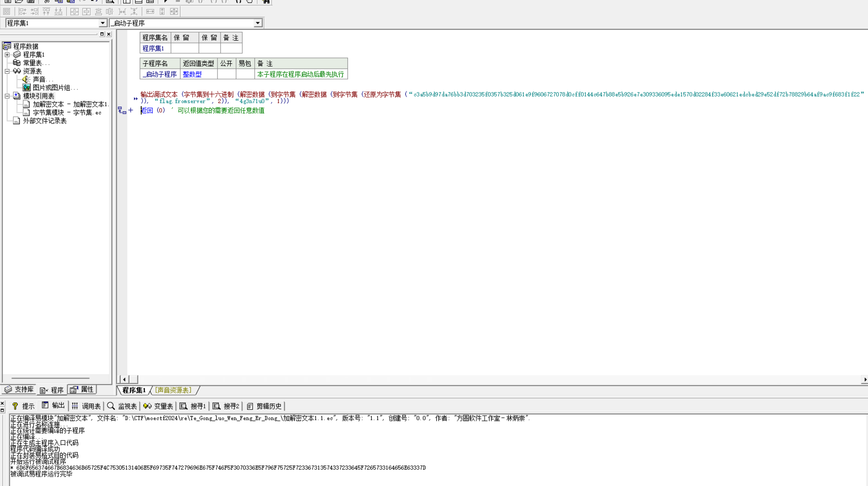Click the align left edges toolbar icon
The width and height of the screenshot is (868, 486).
(x=23, y=12)
